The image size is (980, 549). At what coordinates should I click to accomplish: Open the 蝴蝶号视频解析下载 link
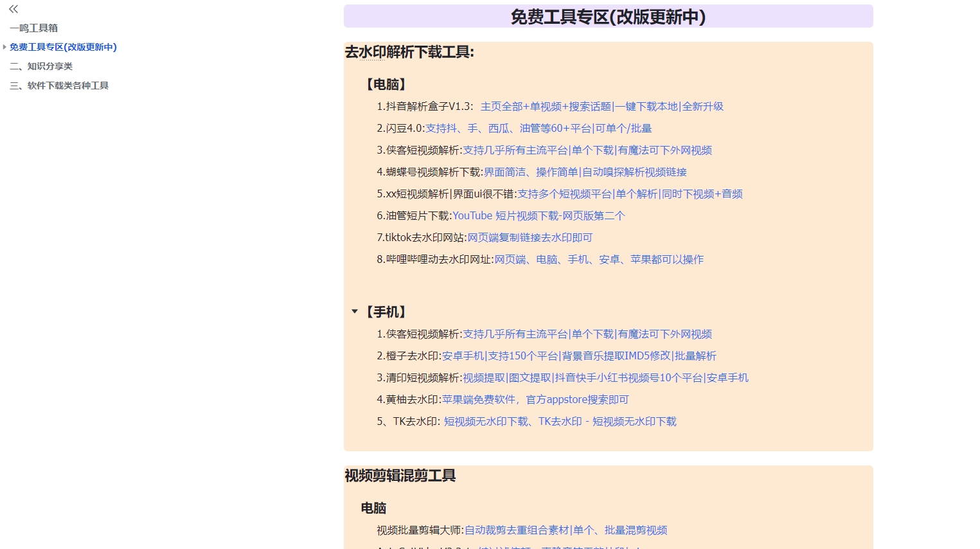coord(585,172)
